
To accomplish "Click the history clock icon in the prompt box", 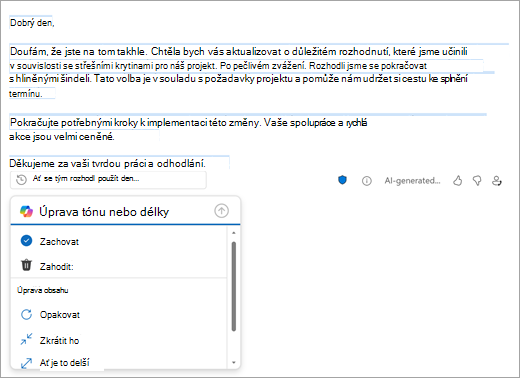I will (21, 180).
